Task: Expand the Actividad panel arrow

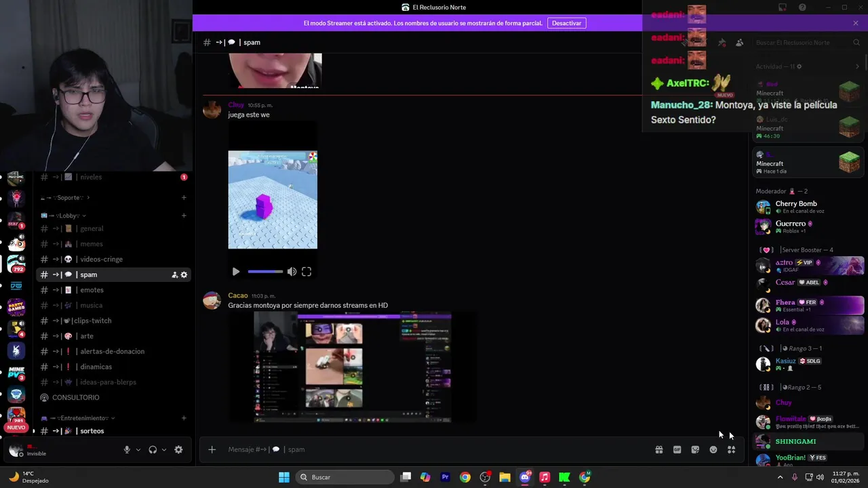Action: click(857, 66)
